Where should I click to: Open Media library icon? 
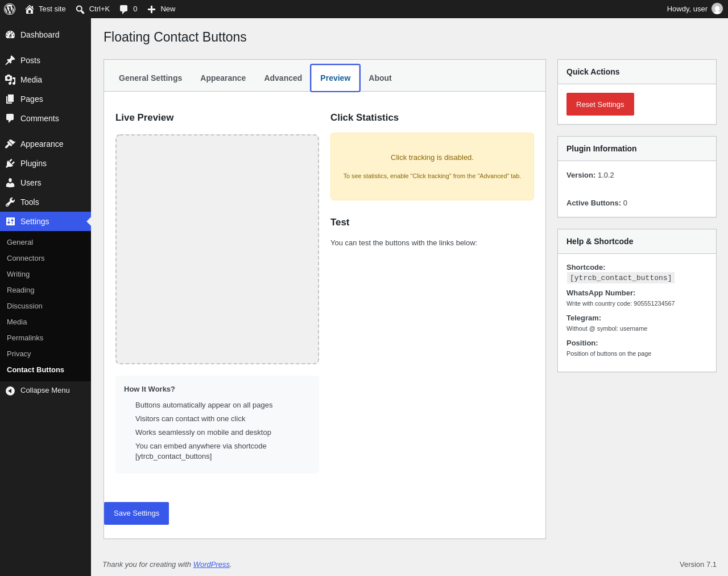pos(10,80)
